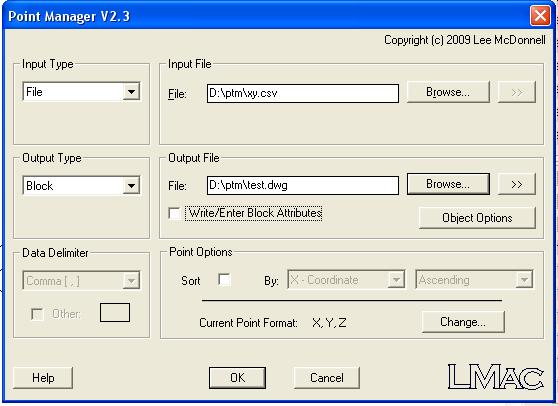Click the input file path field
558x406 pixels.
(x=303, y=93)
